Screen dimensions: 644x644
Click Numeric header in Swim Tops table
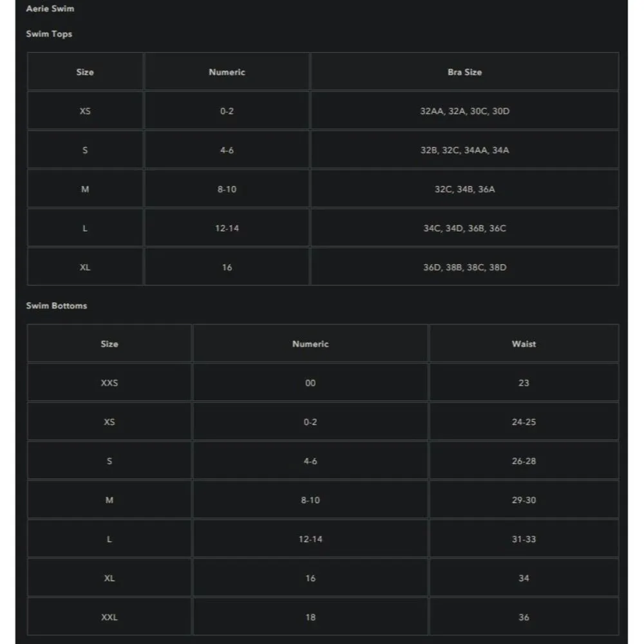pos(227,72)
